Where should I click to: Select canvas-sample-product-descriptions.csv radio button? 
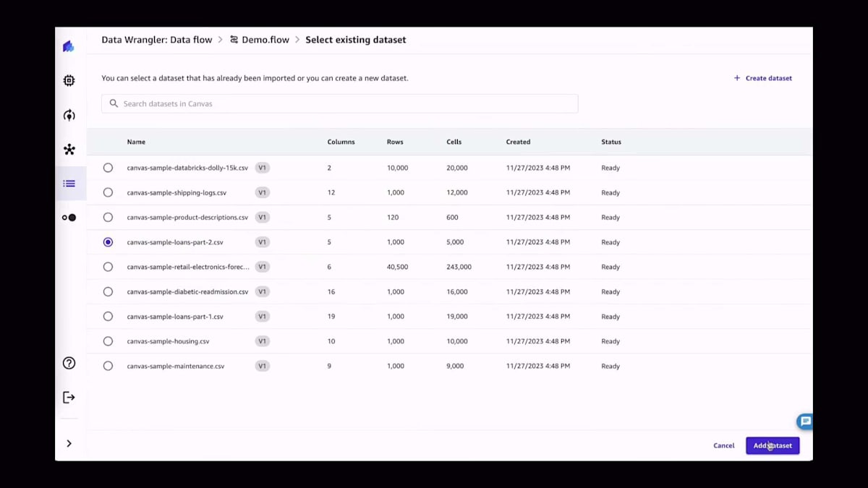pyautogui.click(x=108, y=217)
